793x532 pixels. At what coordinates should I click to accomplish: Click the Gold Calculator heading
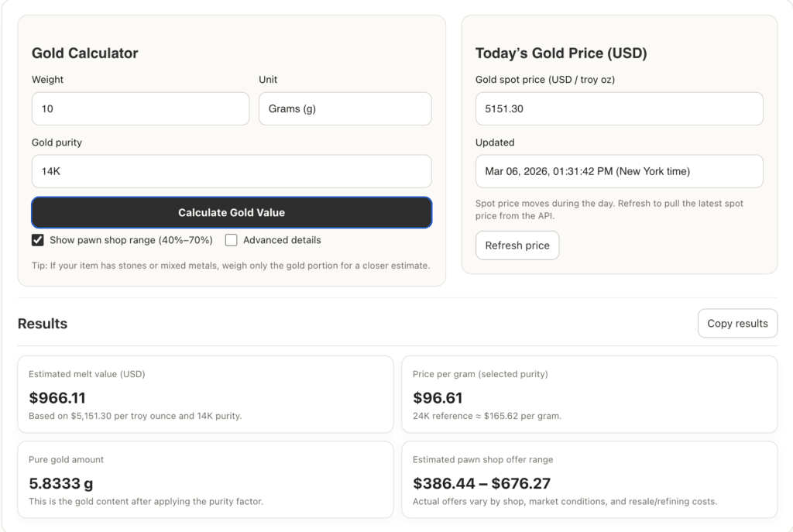[x=84, y=53]
